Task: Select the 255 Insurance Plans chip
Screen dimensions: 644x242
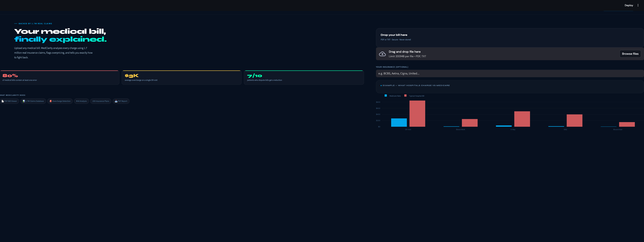Action: (101, 101)
